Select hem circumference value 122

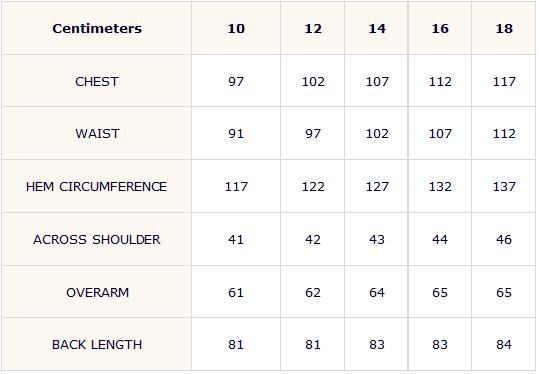pos(313,187)
